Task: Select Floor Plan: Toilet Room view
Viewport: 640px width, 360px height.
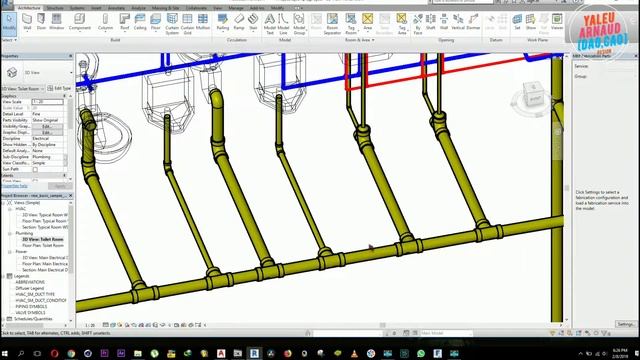Action: (x=43, y=245)
